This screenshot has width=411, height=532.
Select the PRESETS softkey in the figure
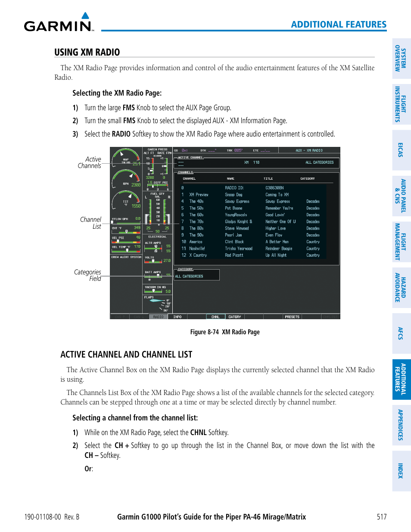(x=292, y=317)
